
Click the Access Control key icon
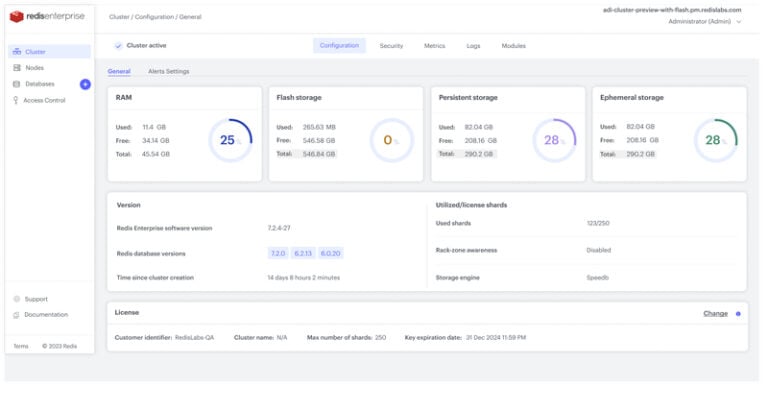click(x=17, y=100)
